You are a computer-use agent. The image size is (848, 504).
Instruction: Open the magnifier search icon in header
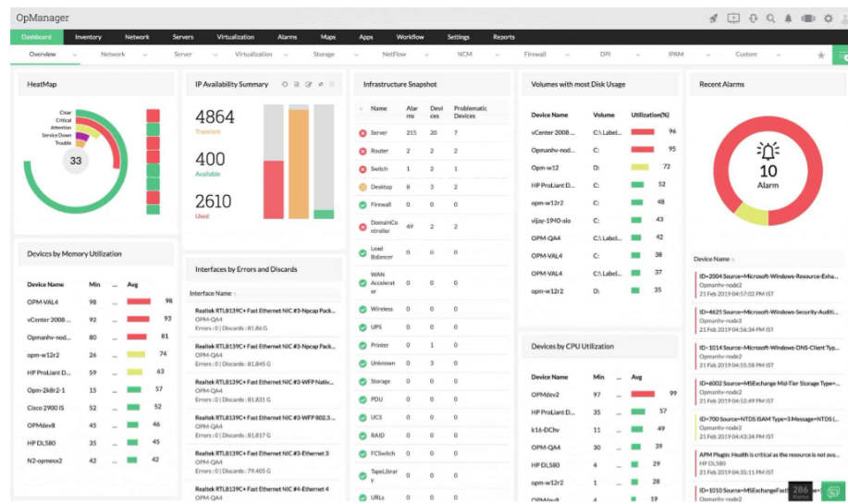pos(770,18)
